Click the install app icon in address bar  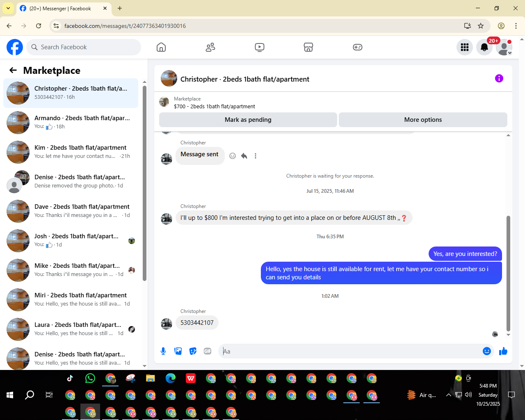(468, 26)
